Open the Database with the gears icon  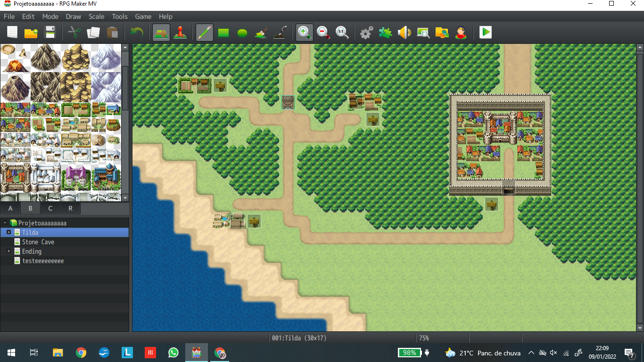367,33
